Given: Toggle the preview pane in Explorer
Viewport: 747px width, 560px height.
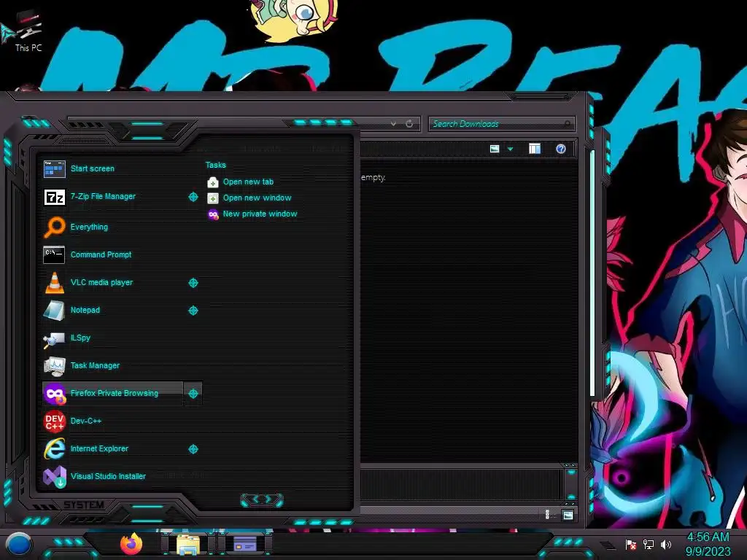Looking at the screenshot, I should point(535,149).
